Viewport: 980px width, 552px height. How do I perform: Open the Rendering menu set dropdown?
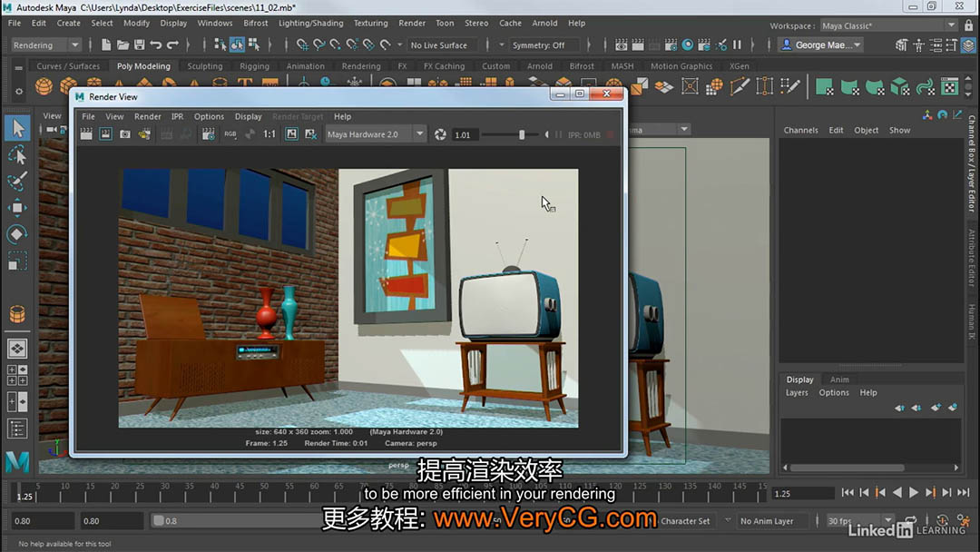pos(46,45)
